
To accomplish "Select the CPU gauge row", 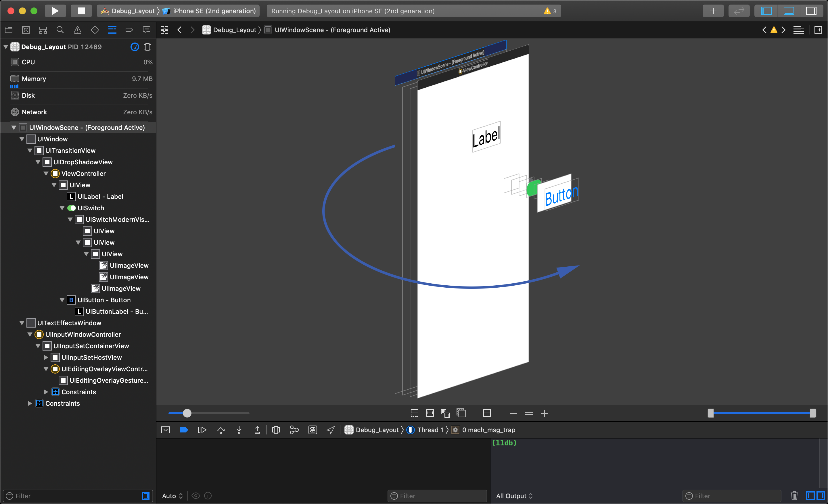I will (78, 62).
